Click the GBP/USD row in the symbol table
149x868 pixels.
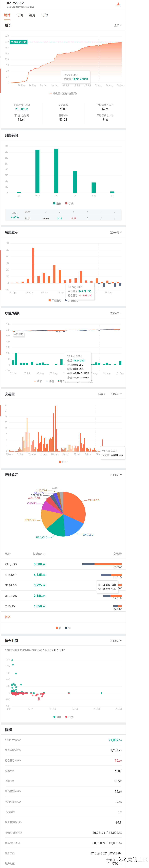click(x=63, y=585)
